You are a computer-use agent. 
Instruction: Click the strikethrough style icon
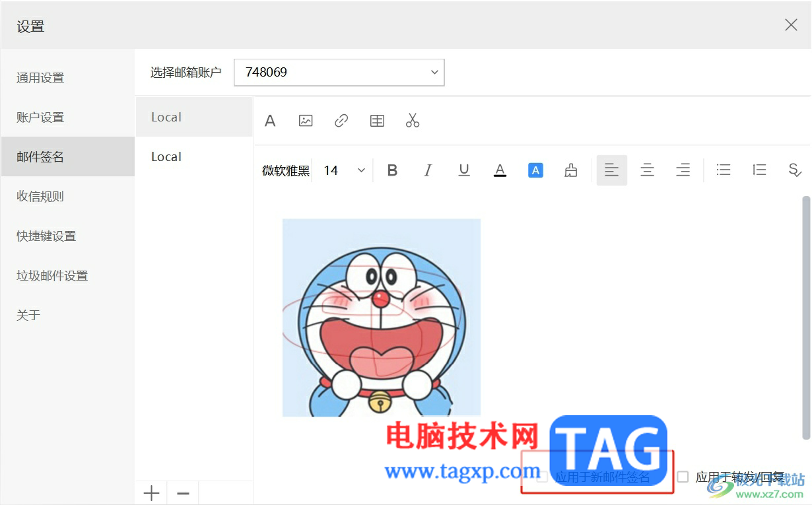(795, 170)
